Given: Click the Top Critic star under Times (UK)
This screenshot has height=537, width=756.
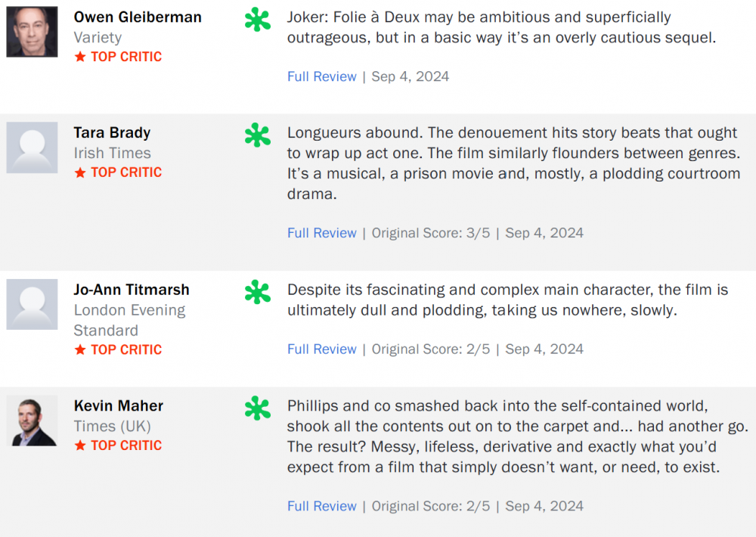Looking at the screenshot, I should tap(80, 445).
